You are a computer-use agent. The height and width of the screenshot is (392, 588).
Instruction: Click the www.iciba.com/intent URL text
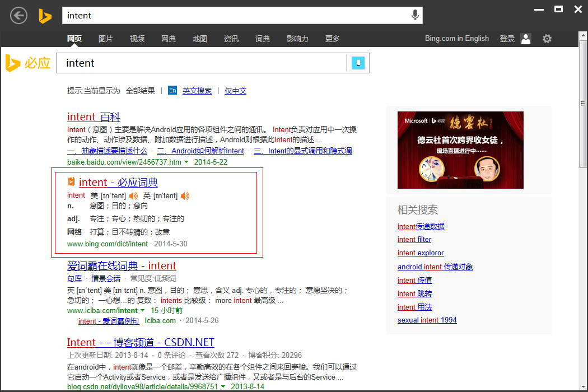pyautogui.click(x=102, y=311)
